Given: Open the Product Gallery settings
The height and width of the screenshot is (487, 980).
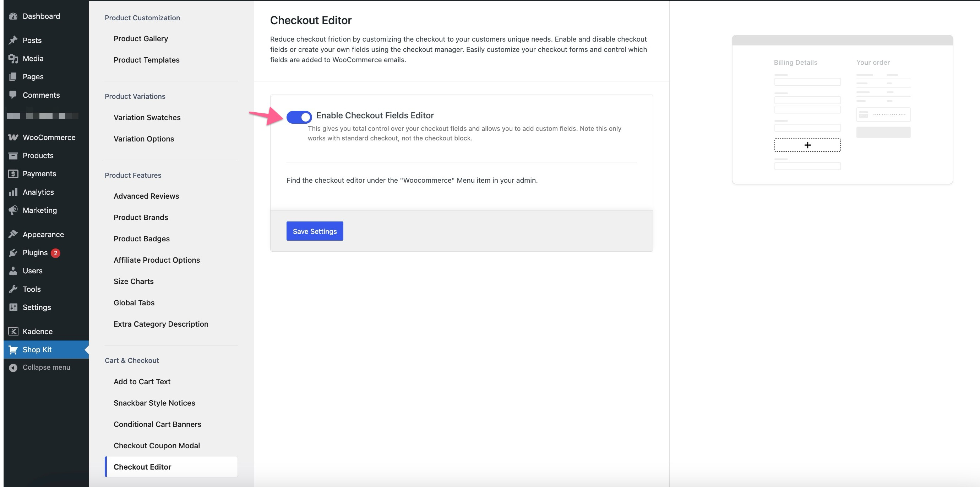Looking at the screenshot, I should [140, 38].
